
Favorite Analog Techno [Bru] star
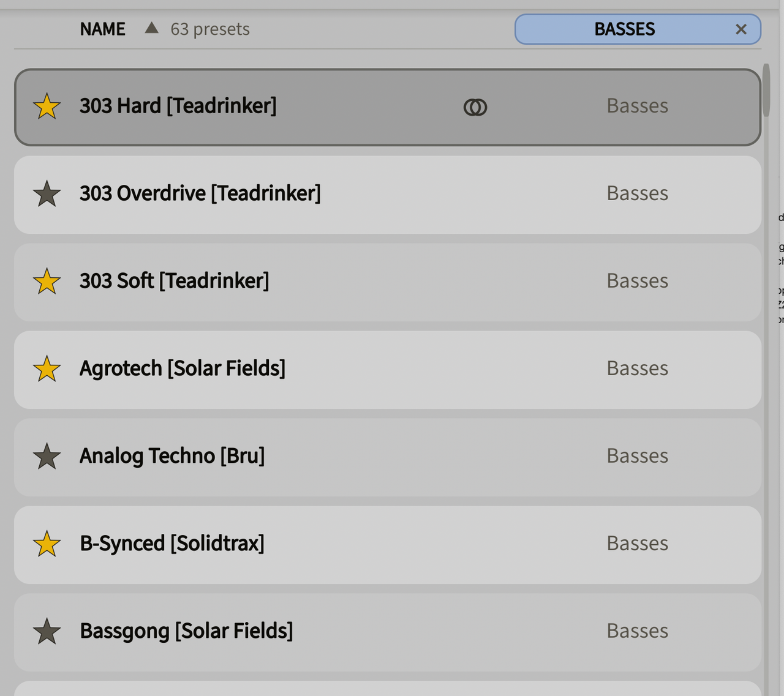point(47,457)
